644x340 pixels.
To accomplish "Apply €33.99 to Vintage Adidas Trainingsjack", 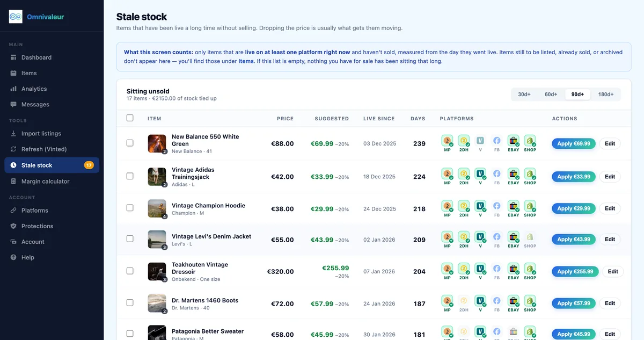I will [x=574, y=177].
